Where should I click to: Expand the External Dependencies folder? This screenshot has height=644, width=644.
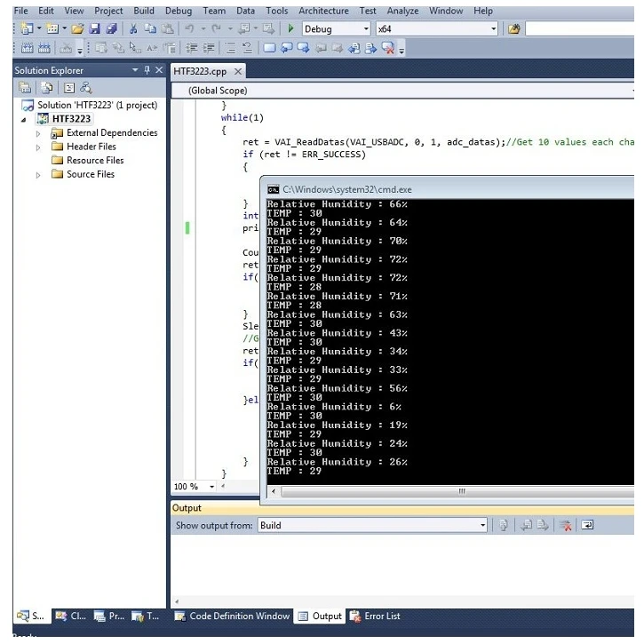38,133
